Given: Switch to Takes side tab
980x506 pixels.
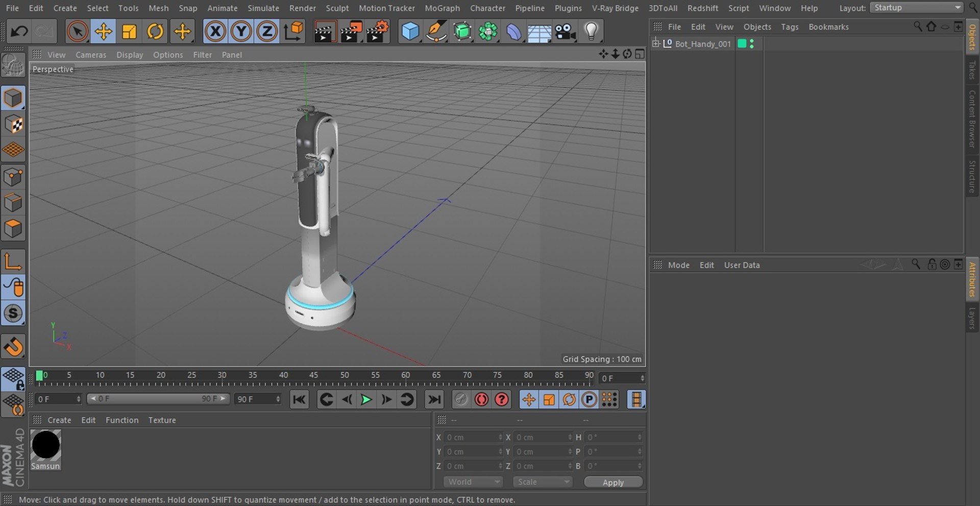Looking at the screenshot, I should 972,70.
